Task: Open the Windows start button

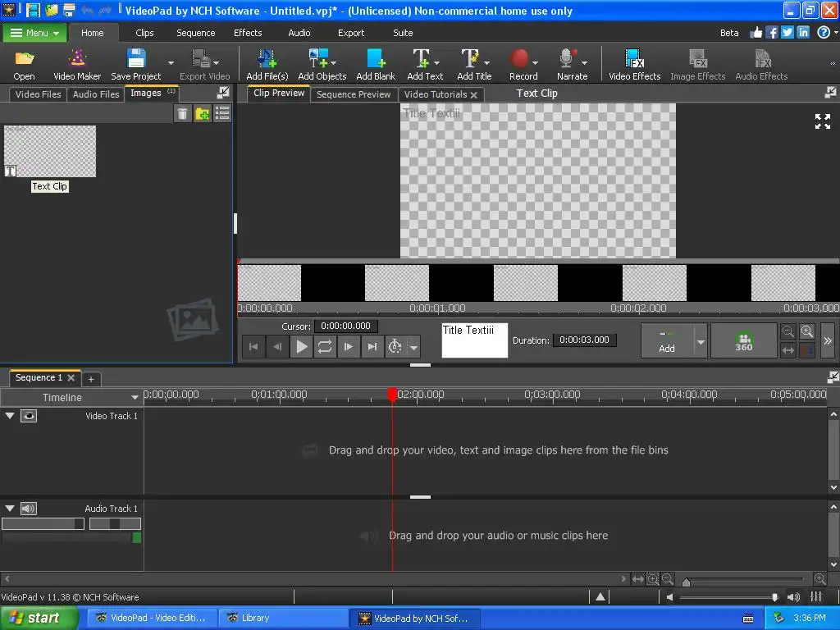Action: 39,618
